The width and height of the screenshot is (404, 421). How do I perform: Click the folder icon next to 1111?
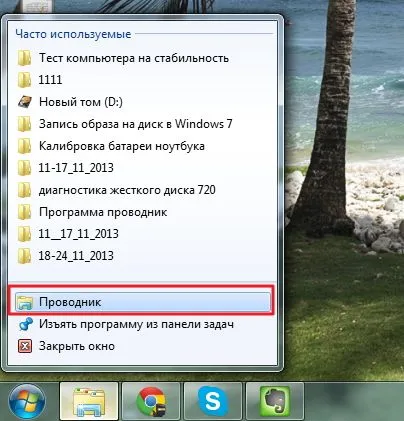coord(24,80)
